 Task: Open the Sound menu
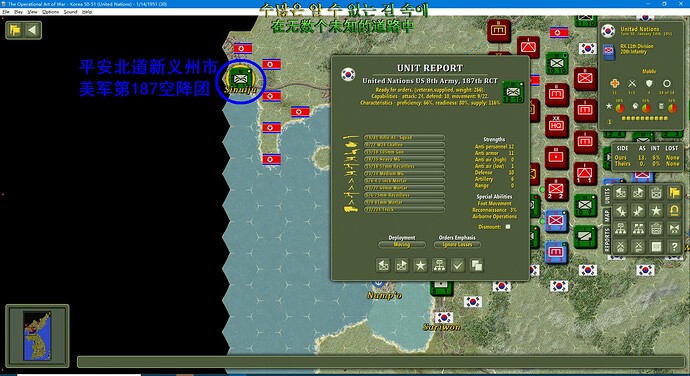pos(70,12)
